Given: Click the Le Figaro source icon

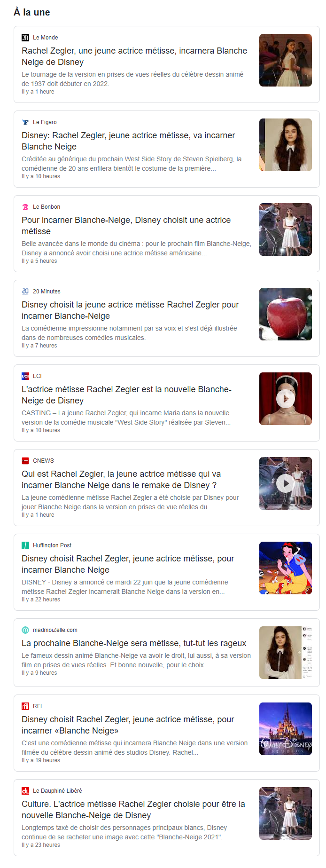Looking at the screenshot, I should click(x=25, y=122).
